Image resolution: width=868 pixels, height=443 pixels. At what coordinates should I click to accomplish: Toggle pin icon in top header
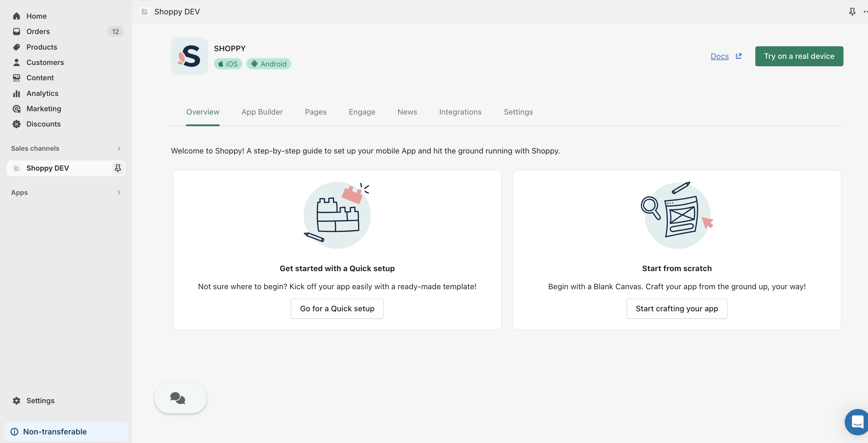(x=852, y=12)
